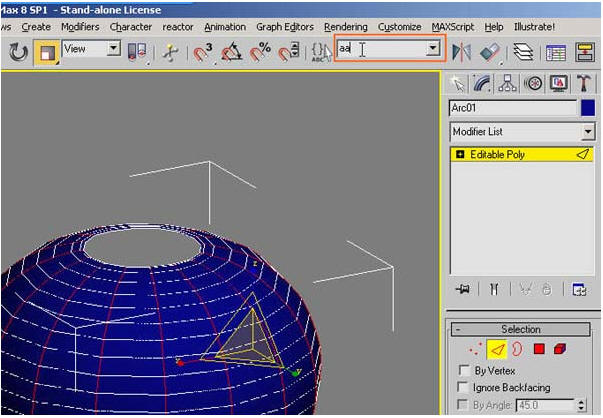This screenshot has height=418, width=603.
Task: Click Make Unique icon in stack
Action: click(525, 289)
